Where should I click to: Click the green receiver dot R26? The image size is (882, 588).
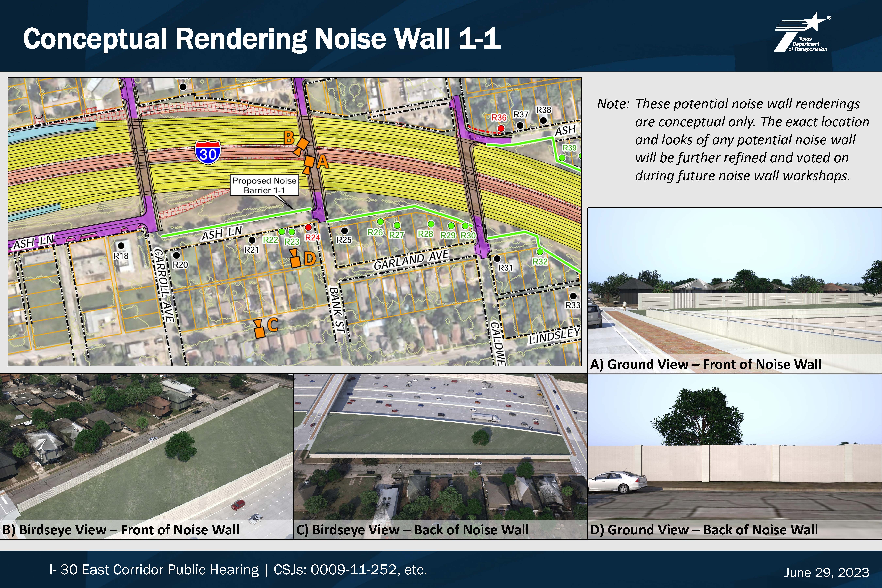coord(380,222)
